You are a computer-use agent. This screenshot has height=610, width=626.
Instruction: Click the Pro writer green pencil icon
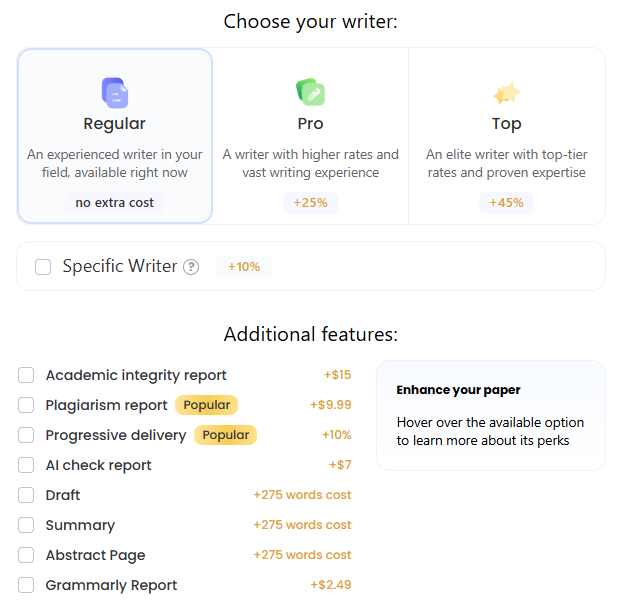[x=310, y=93]
